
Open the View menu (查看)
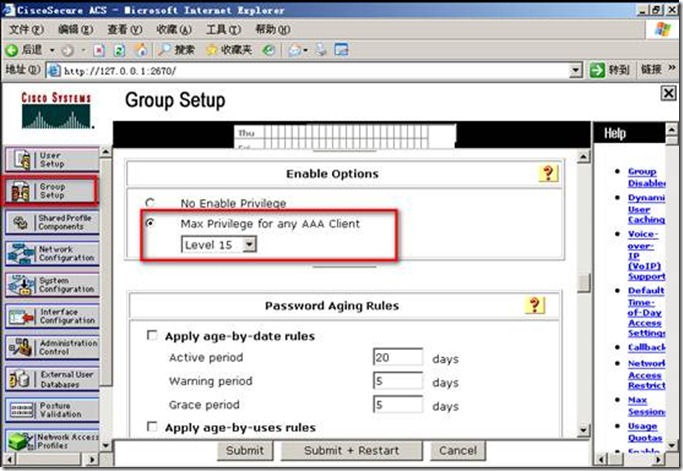point(125,30)
